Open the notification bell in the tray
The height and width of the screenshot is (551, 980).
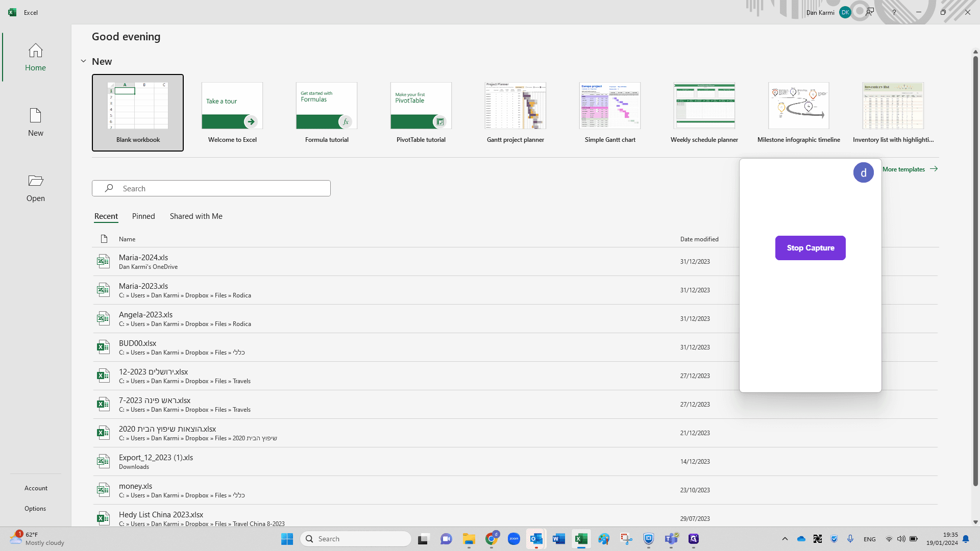(x=966, y=539)
